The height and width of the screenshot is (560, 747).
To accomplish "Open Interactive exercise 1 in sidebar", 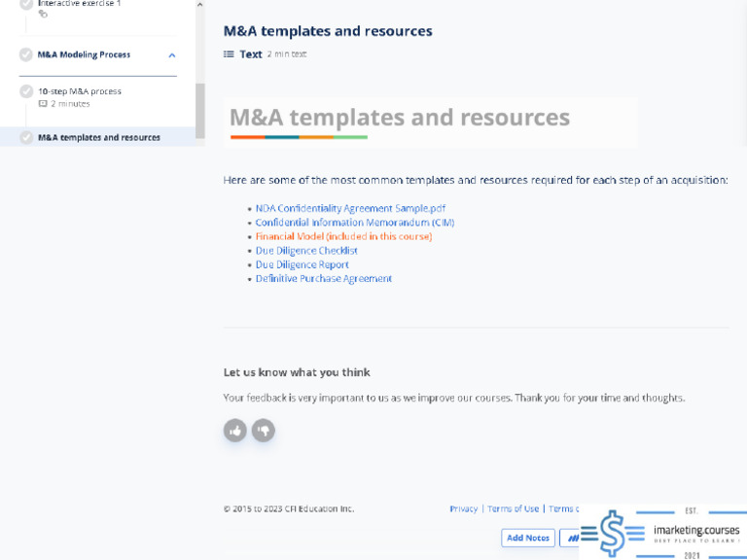I will pyautogui.click(x=79, y=3).
